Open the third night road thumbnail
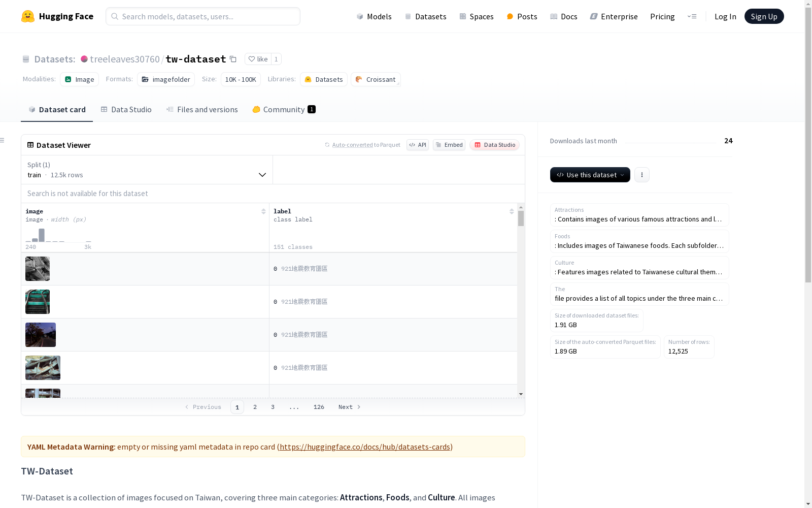Viewport: 812px width, 508px height. 41,335
